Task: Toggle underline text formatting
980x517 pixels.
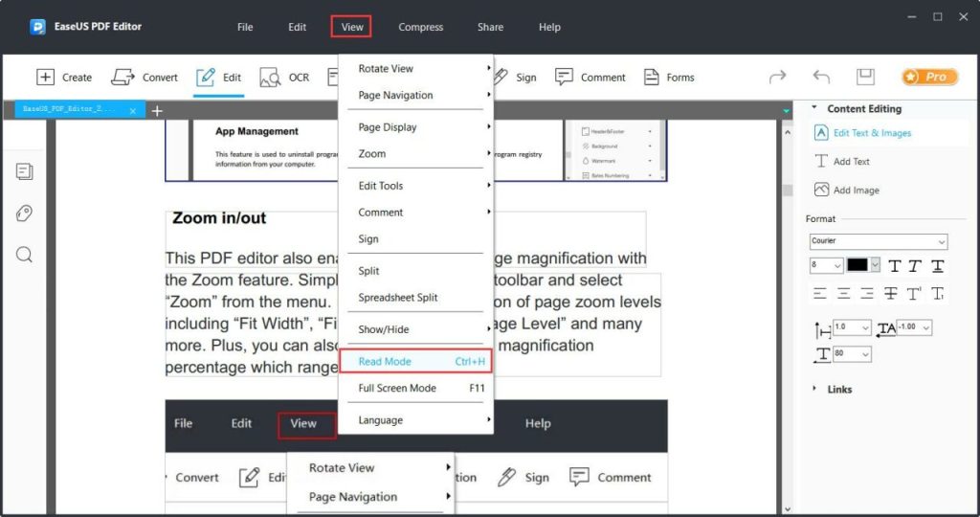Action: 938,265
